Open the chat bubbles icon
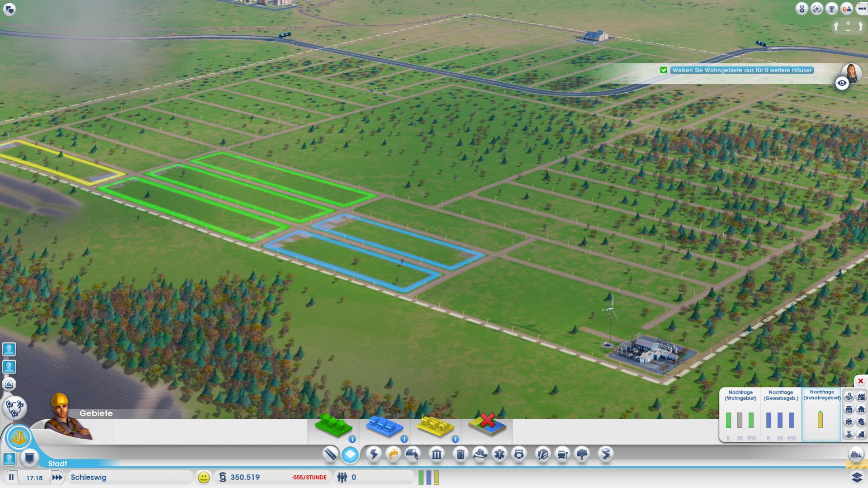The height and width of the screenshot is (488, 868). [x=9, y=9]
